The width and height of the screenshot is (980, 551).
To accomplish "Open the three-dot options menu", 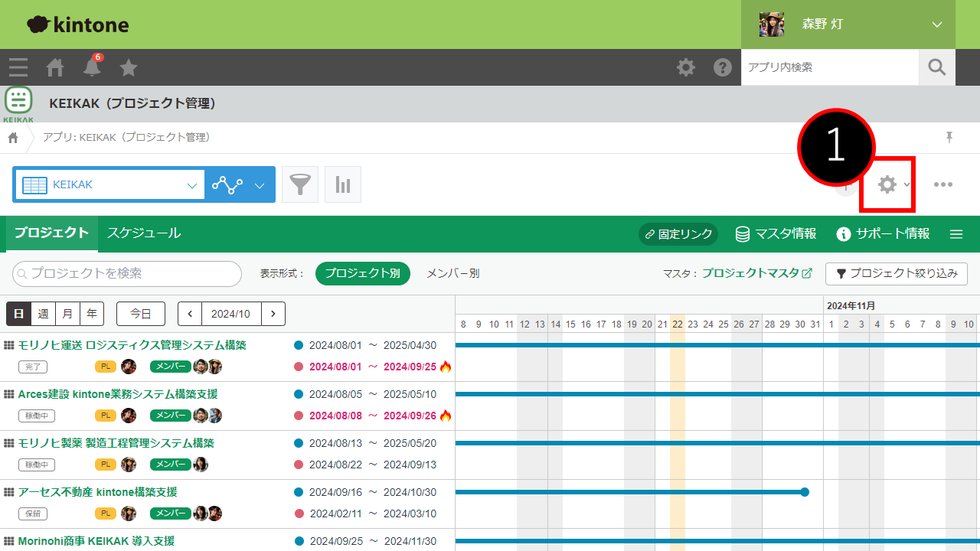I will tap(943, 184).
